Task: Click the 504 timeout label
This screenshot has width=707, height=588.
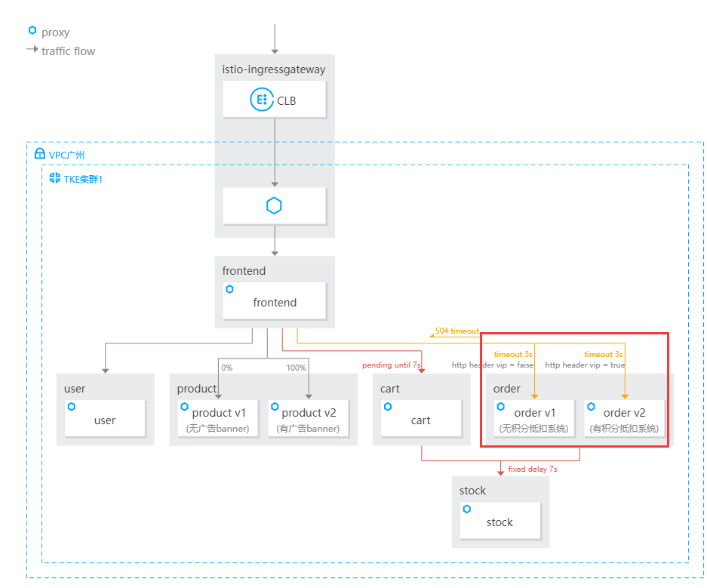Action: (456, 331)
